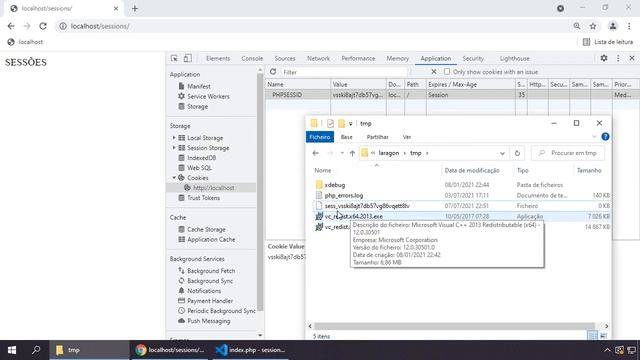Switch to the Elements tab
Viewport: 640px width, 360px height.
218,58
